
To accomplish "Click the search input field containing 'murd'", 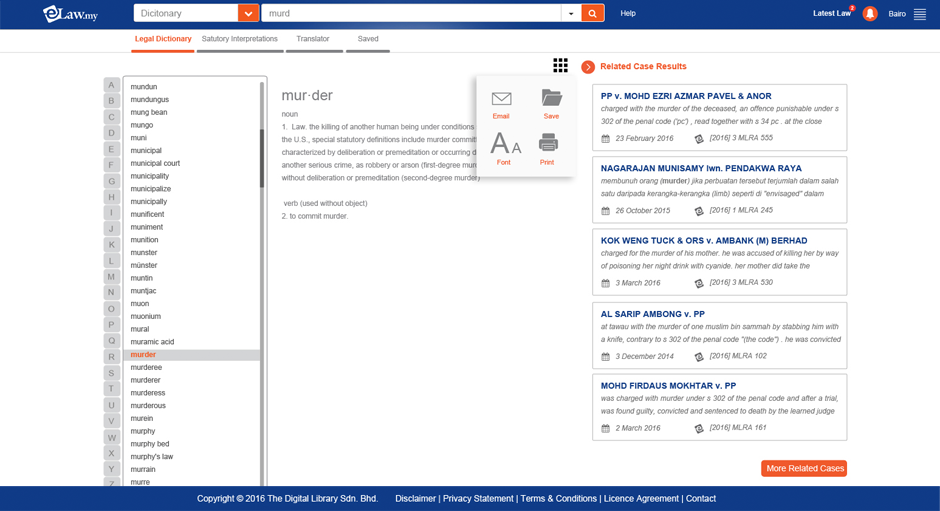I will click(x=410, y=13).
